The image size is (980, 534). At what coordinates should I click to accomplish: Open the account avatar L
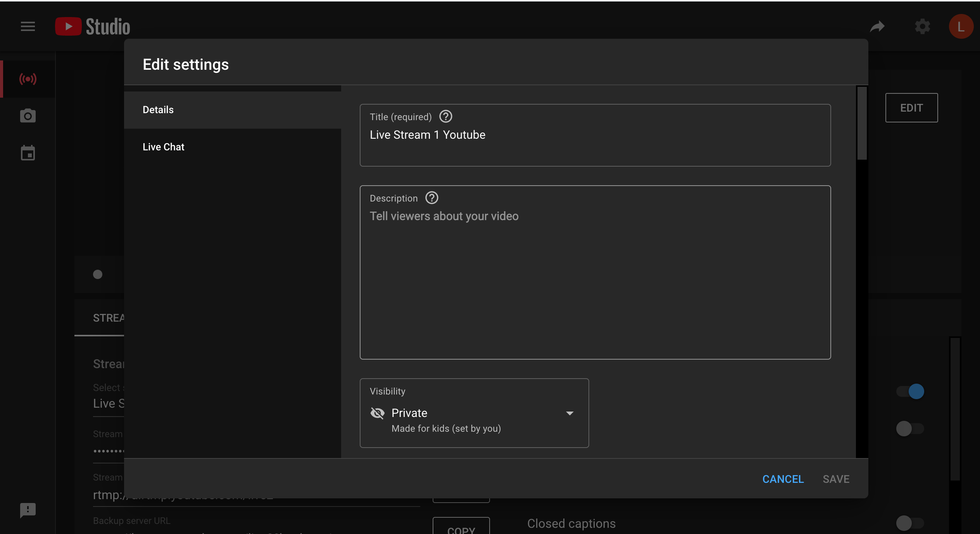point(961,26)
